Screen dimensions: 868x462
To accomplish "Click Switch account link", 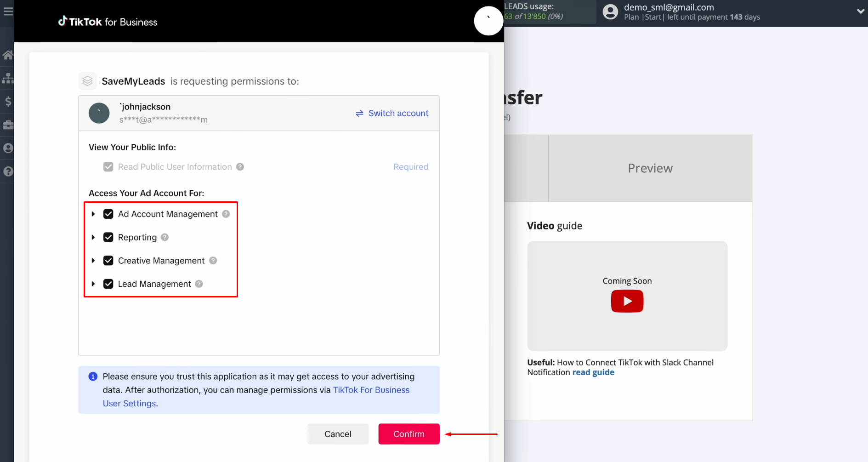I will point(392,113).
